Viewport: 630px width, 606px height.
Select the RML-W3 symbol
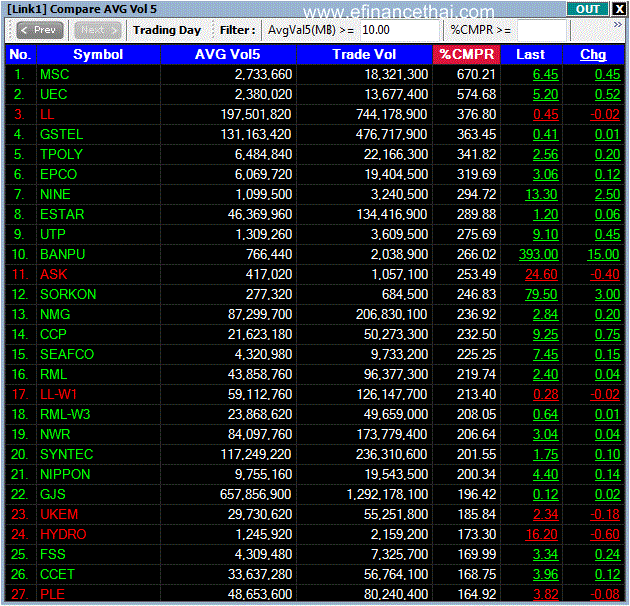click(x=65, y=414)
